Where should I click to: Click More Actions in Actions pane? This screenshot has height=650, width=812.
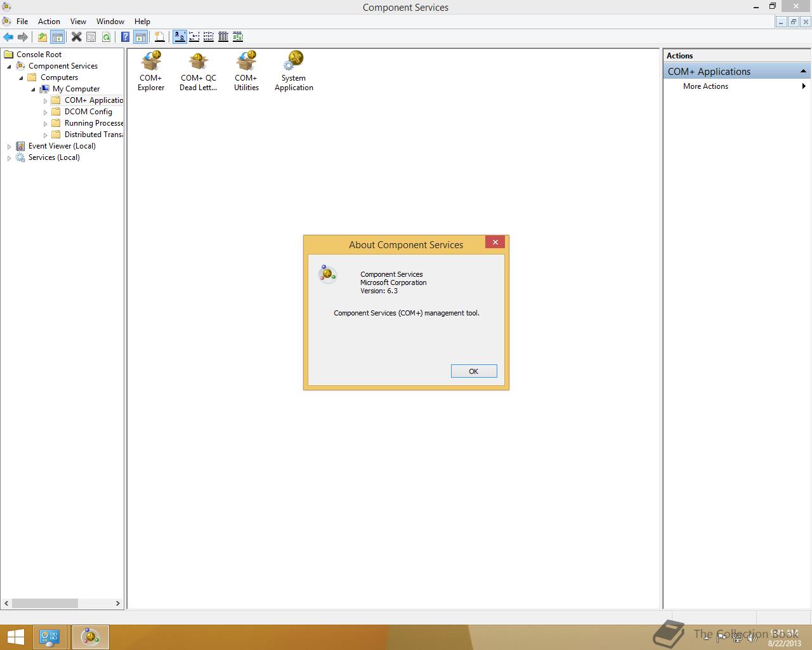(x=705, y=86)
